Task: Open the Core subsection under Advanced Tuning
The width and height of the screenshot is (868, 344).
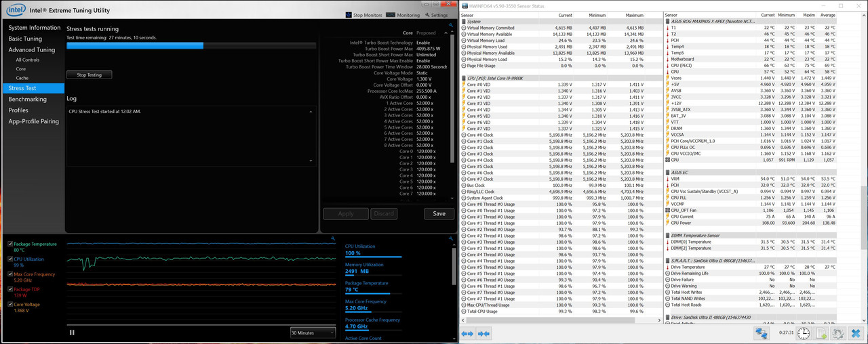Action: (21, 68)
